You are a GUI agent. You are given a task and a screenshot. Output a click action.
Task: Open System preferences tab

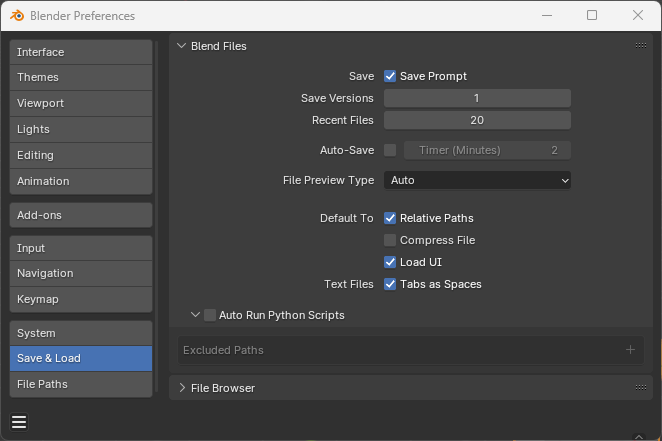(81, 333)
